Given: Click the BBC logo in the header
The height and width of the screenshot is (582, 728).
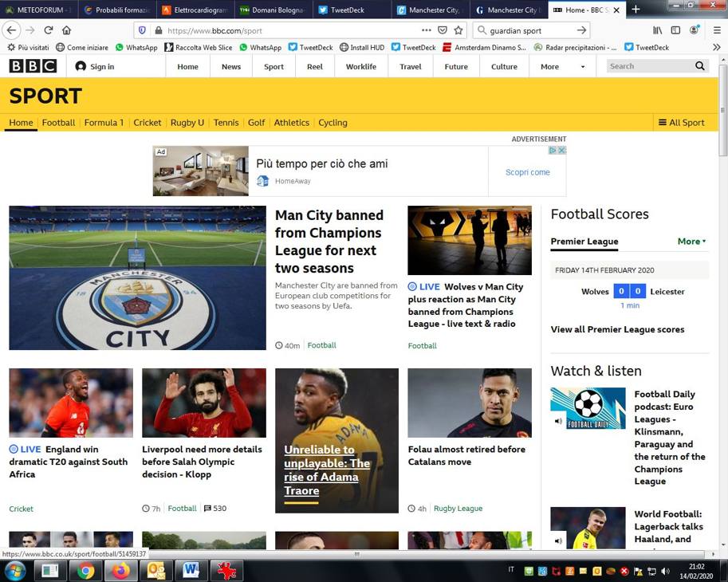Looking at the screenshot, I should click(x=31, y=66).
